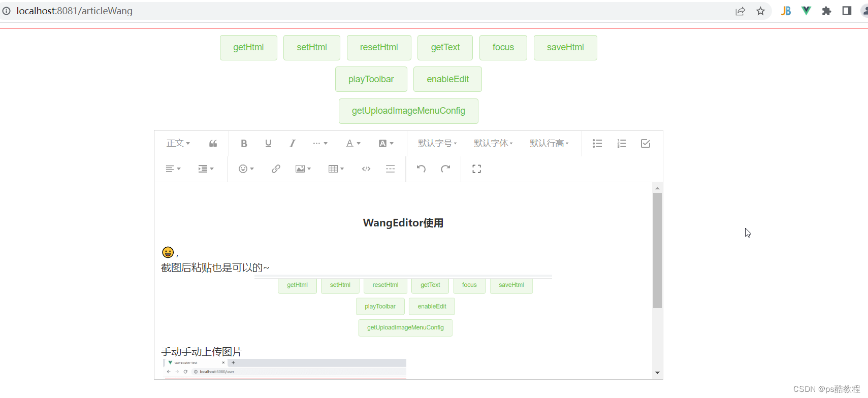The height and width of the screenshot is (398, 868).
Task: Click the focus button
Action: click(x=503, y=48)
